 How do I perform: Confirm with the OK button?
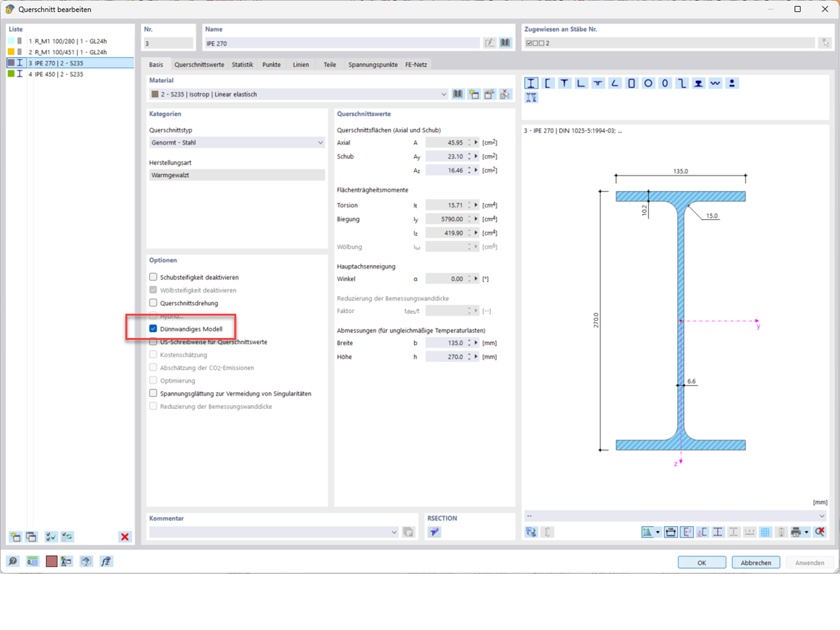pos(702,562)
